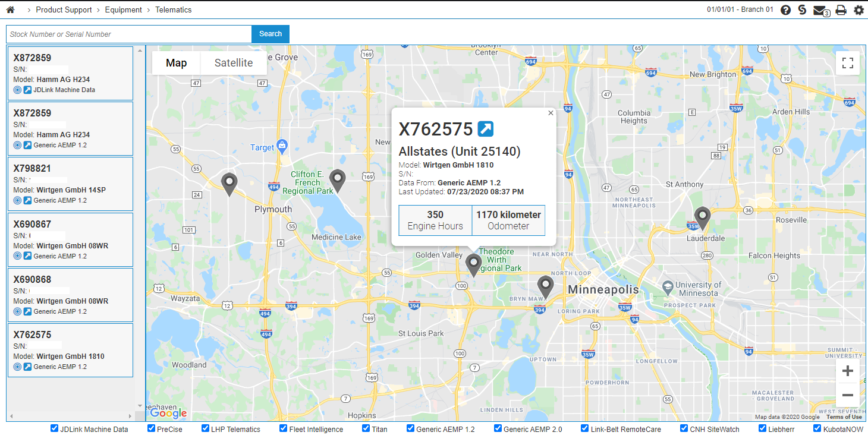The image size is (868, 448).
Task: Uncheck CNH SiteWatch filter
Action: point(684,428)
